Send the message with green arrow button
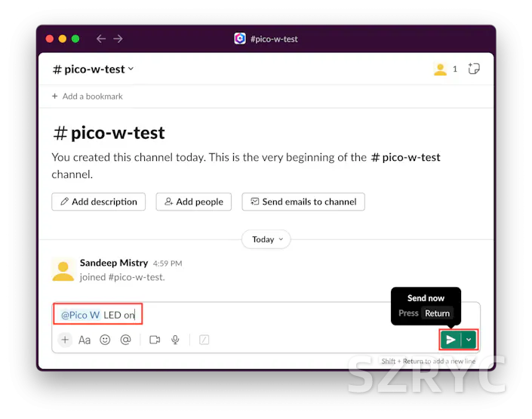Screen dimensions: 532x419 [x=451, y=340]
